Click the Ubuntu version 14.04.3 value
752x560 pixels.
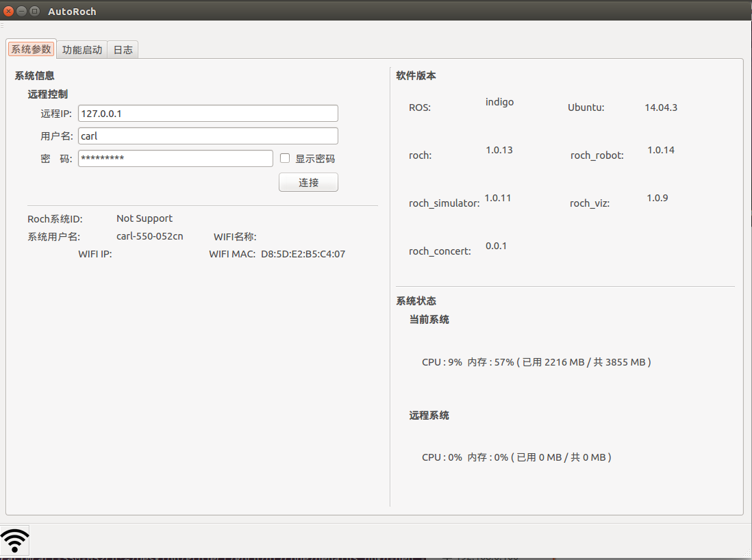coord(661,107)
